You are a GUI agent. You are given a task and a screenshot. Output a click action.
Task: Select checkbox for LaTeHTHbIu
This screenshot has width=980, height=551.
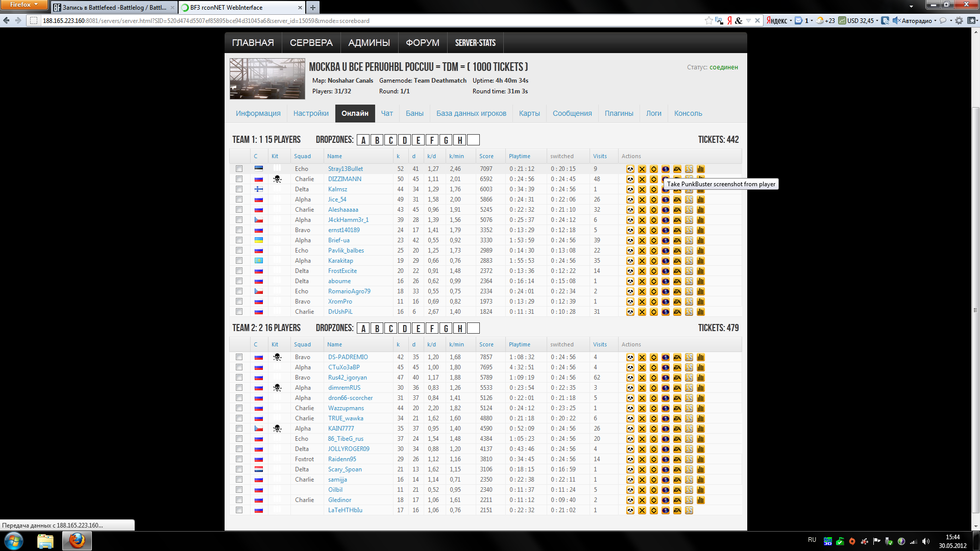tap(239, 510)
